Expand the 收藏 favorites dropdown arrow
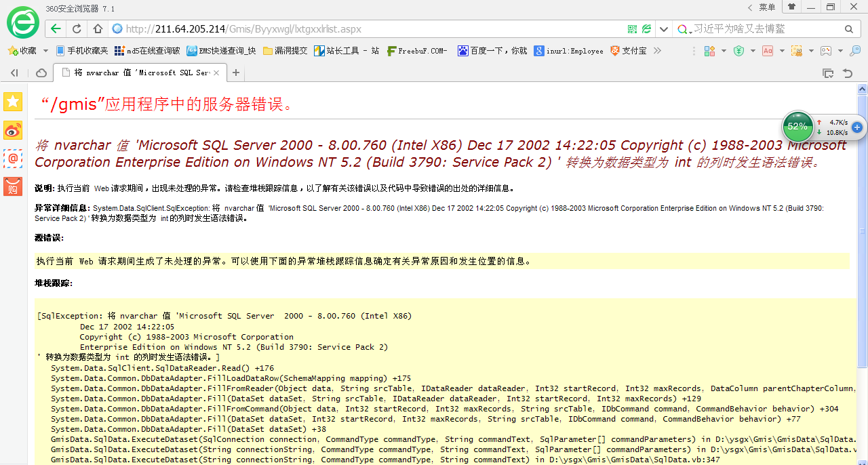 [45, 51]
